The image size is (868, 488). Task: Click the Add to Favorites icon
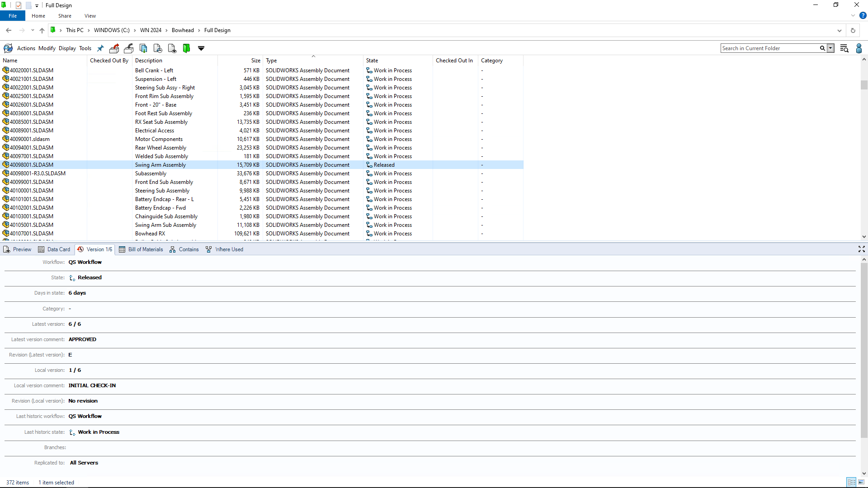[x=101, y=48]
